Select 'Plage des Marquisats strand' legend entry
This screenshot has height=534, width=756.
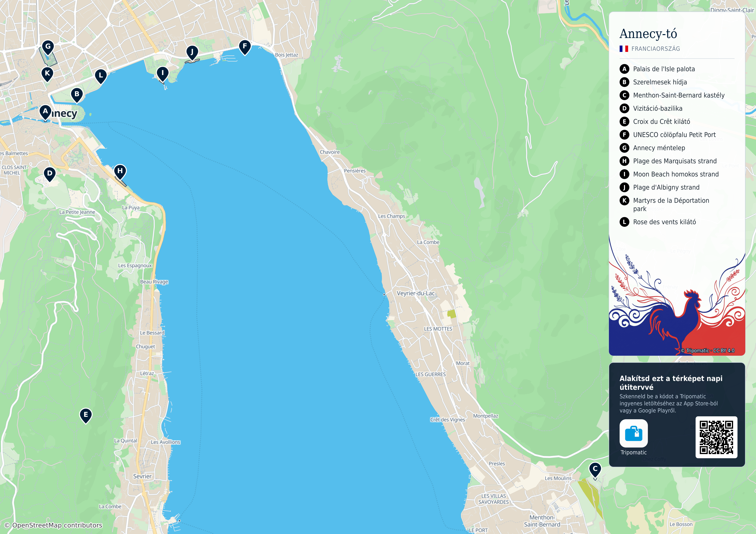(x=675, y=161)
